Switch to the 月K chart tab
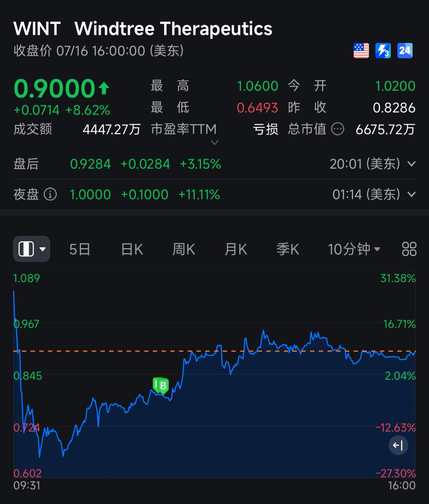 [236, 249]
